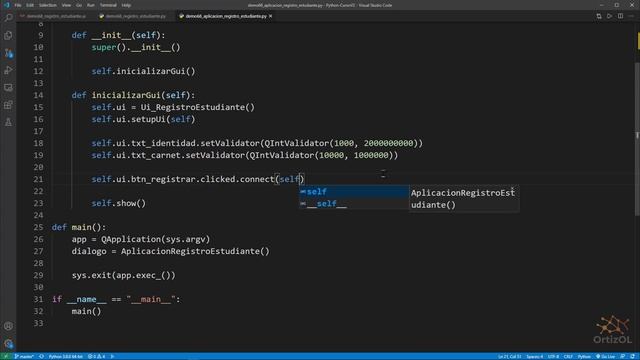
Task: Split the editor to the right
Action: (620, 16)
